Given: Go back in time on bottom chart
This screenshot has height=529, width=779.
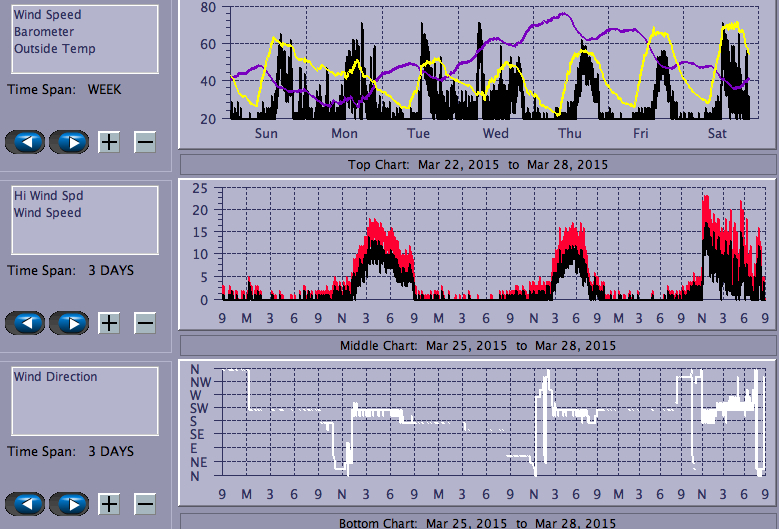Looking at the screenshot, I should 25,504.
